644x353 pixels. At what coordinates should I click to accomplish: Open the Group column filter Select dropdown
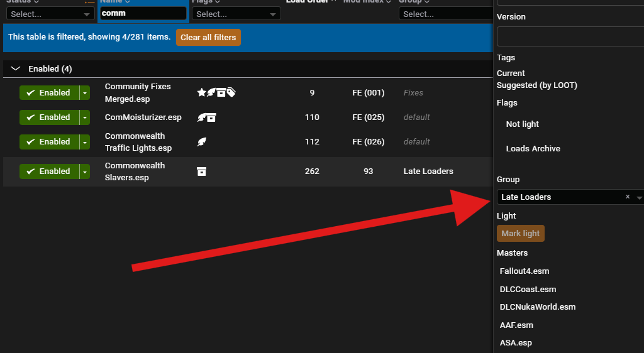[446, 14]
